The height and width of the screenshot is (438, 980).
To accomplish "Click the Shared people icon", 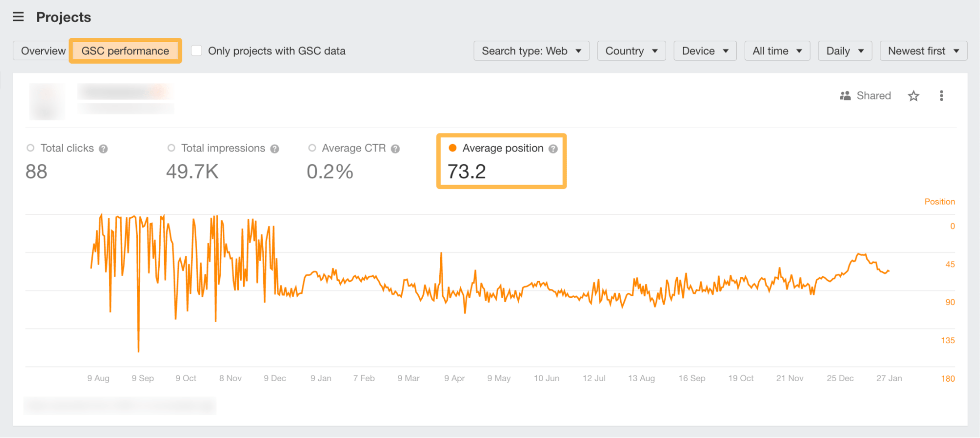I will (845, 96).
